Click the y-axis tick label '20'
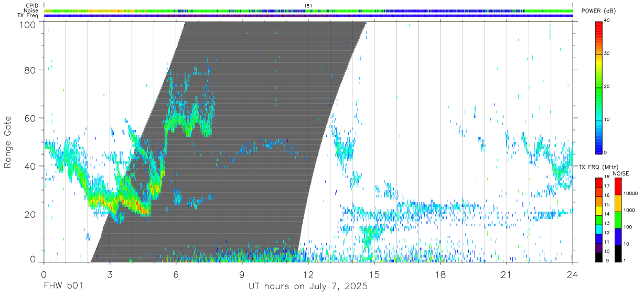 pyautogui.click(x=30, y=214)
